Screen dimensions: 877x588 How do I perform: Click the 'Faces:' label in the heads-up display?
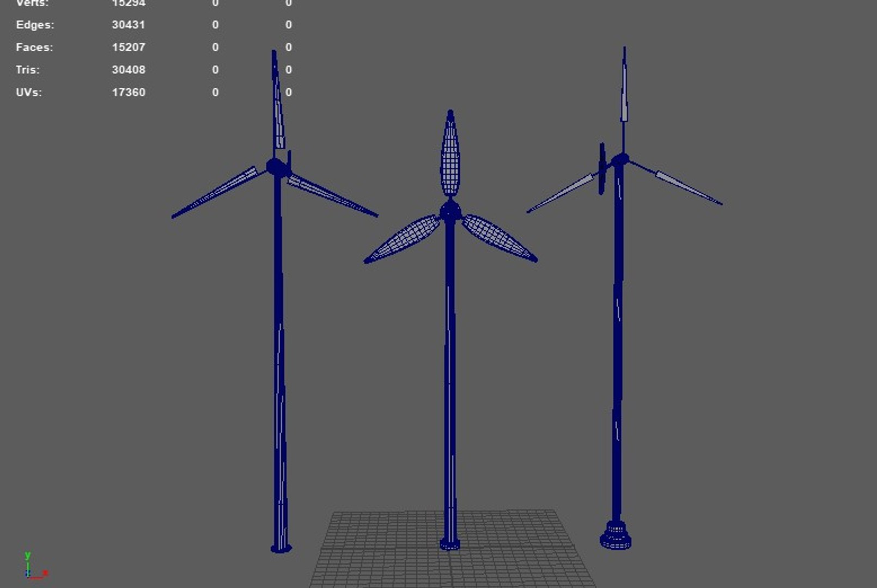point(34,47)
